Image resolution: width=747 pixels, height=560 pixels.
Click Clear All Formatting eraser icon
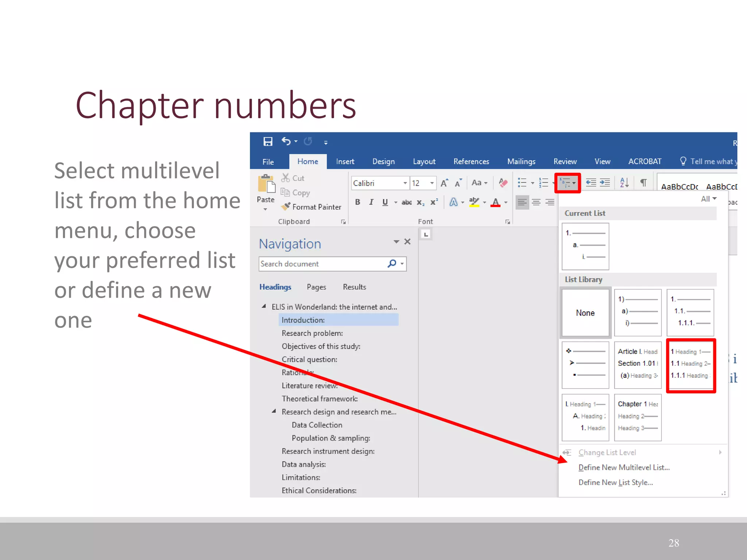click(x=503, y=183)
